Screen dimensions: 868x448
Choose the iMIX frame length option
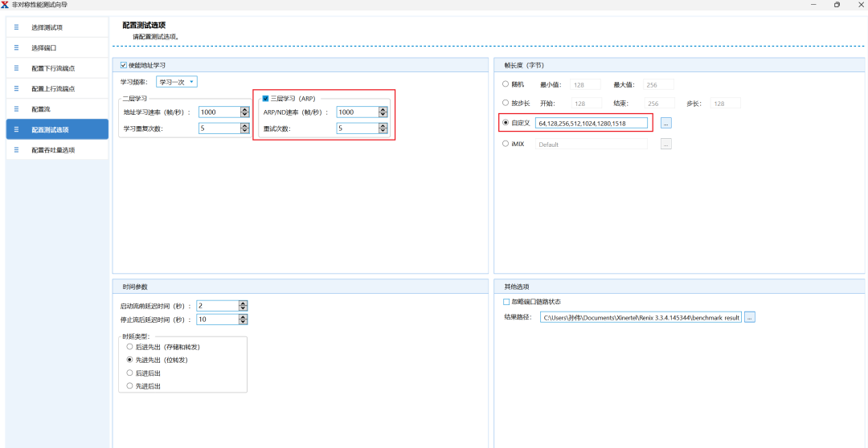pos(506,144)
